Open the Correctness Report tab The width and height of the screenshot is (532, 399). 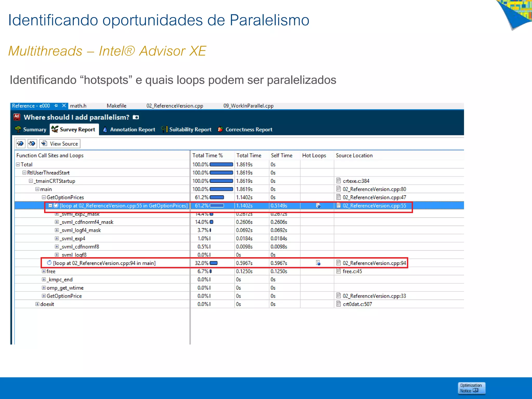[x=245, y=129]
